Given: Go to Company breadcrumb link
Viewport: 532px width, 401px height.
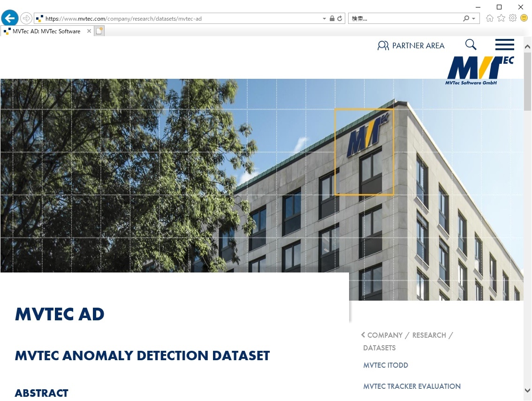Looking at the screenshot, I should click(385, 335).
